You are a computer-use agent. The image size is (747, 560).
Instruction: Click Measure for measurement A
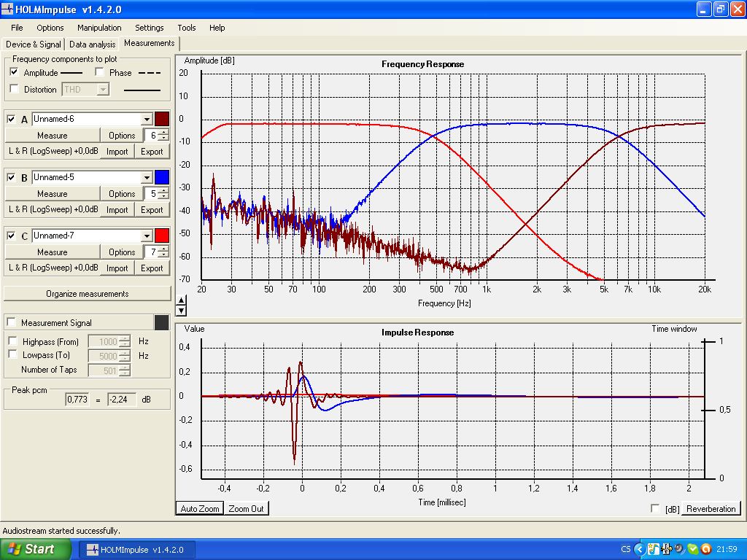pos(53,136)
